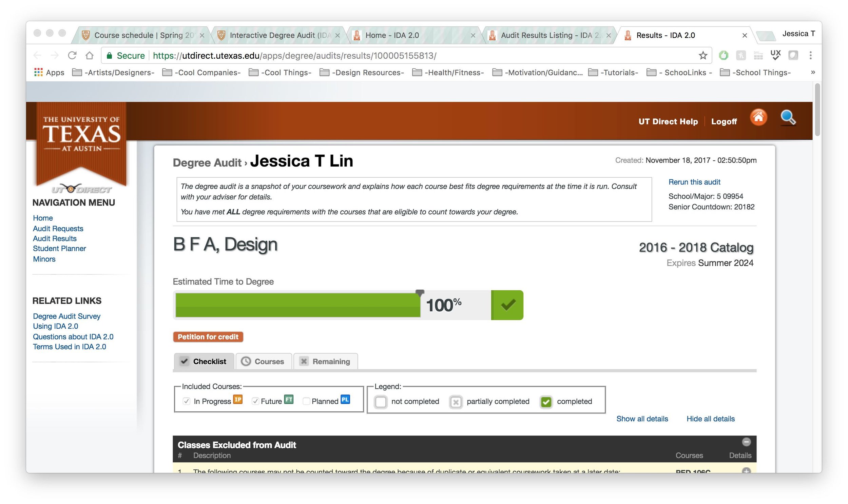The width and height of the screenshot is (848, 504).
Task: Open the -School Things- bookmark folder
Action: click(x=755, y=72)
